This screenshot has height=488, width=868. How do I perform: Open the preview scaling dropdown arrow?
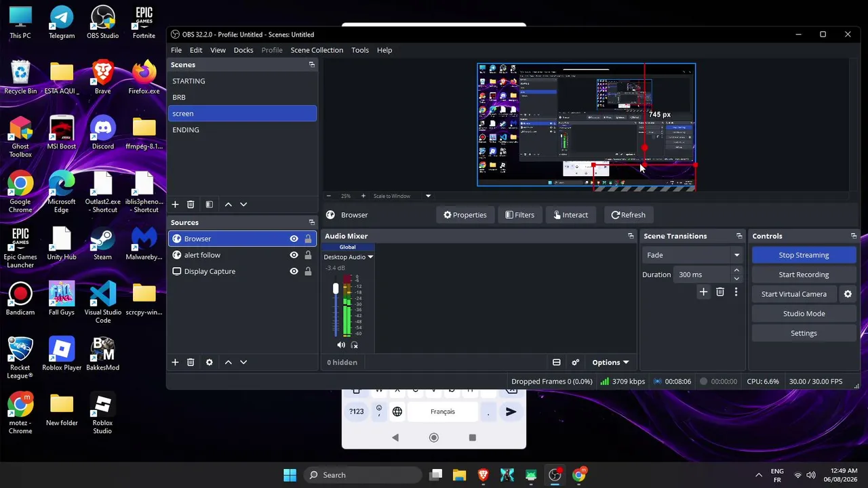coord(428,196)
